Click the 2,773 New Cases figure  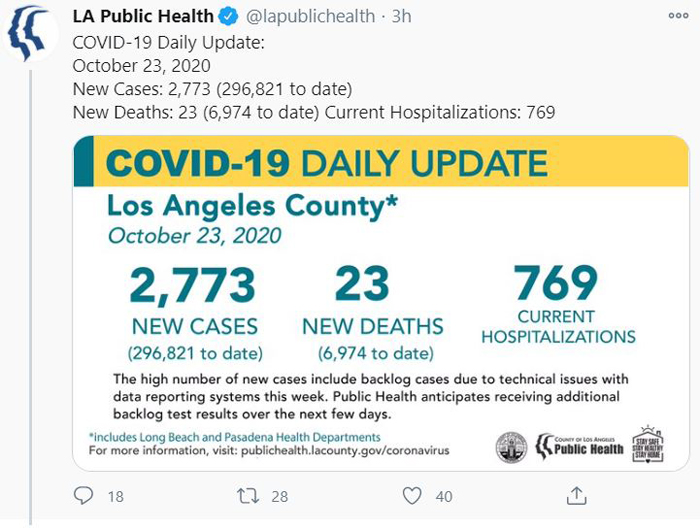tap(192, 285)
